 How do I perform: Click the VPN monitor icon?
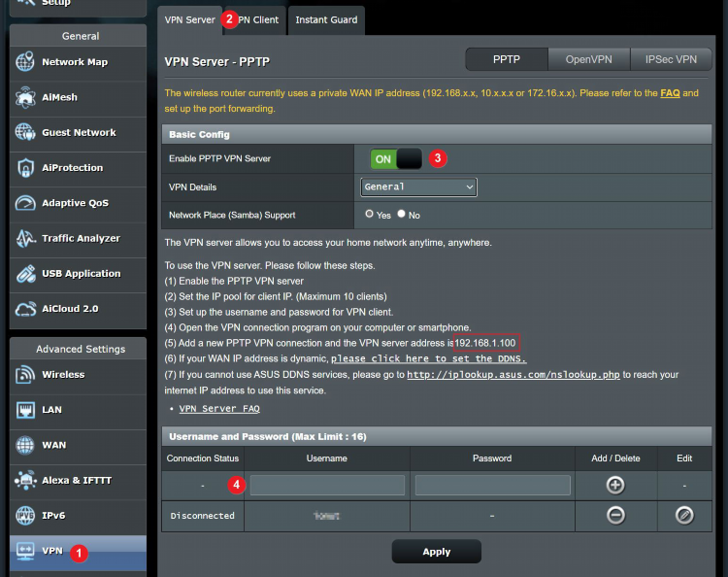click(x=25, y=551)
